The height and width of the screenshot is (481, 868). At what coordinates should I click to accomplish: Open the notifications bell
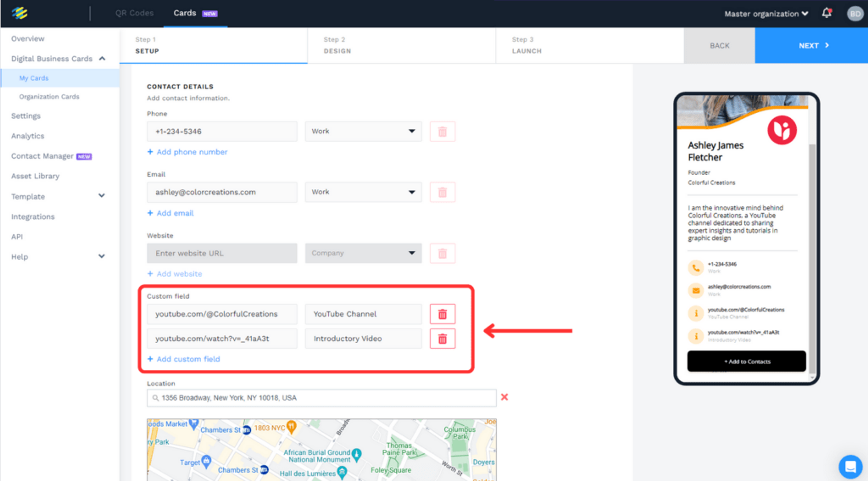(827, 14)
